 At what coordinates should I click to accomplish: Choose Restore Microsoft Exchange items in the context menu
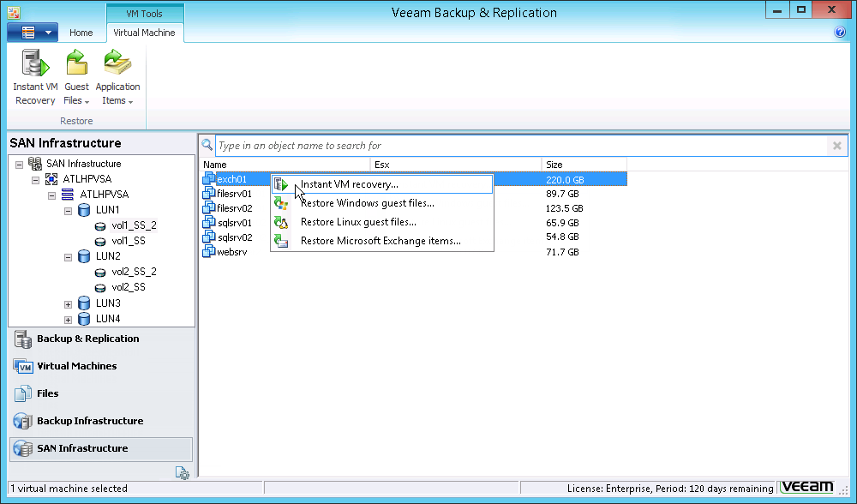[382, 241]
